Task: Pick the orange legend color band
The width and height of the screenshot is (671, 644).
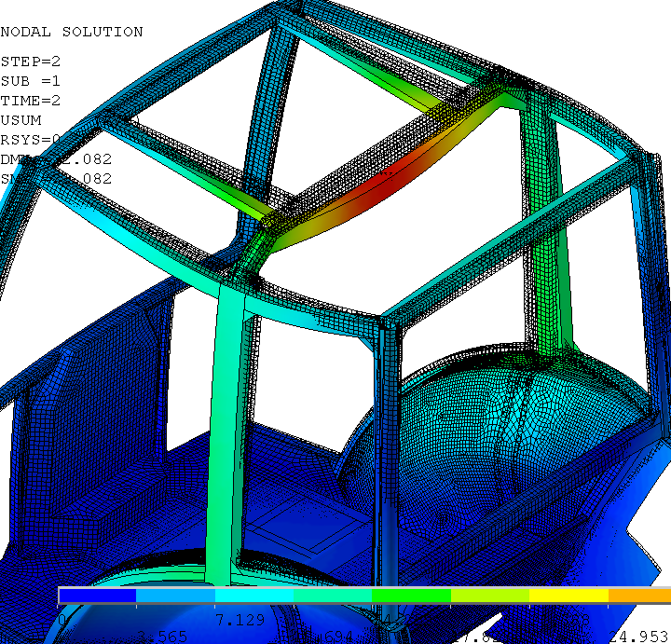Action: point(640,595)
